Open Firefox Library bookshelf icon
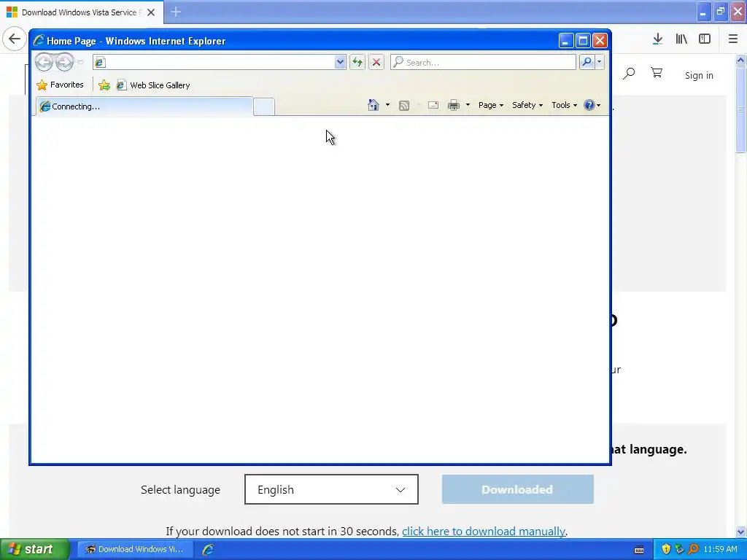747x560 pixels. tap(681, 39)
